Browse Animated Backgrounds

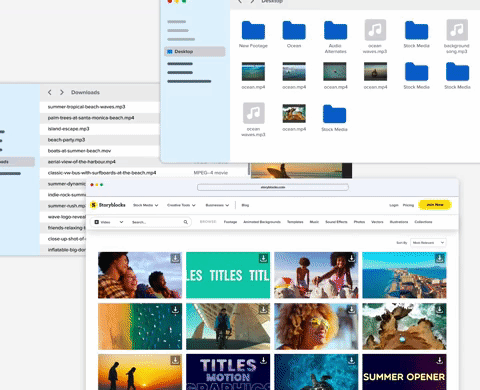coord(262,222)
